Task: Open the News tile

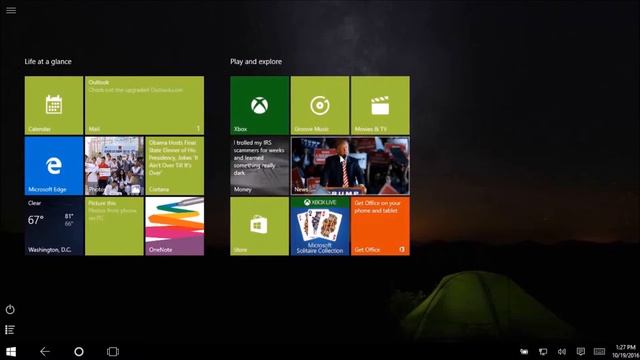Action: click(350, 166)
